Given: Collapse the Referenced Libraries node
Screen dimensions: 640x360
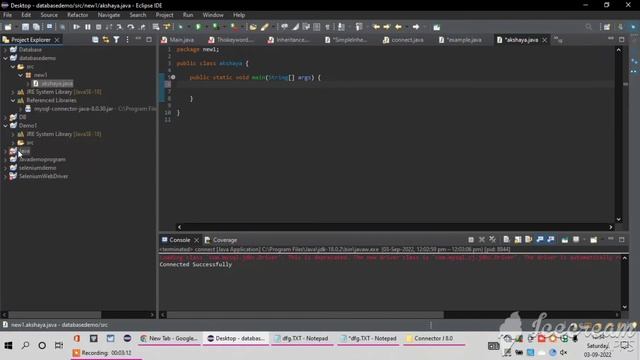Looking at the screenshot, I should (13, 100).
